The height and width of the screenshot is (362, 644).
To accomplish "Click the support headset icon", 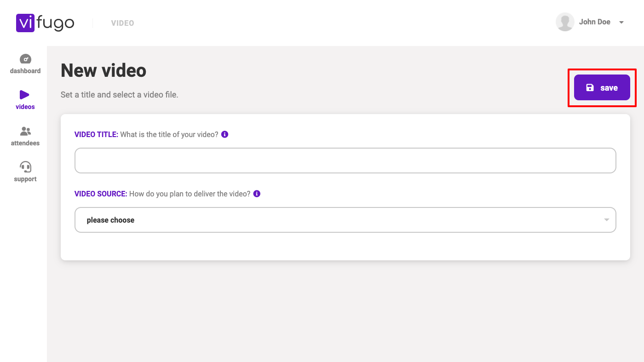I will point(25,167).
